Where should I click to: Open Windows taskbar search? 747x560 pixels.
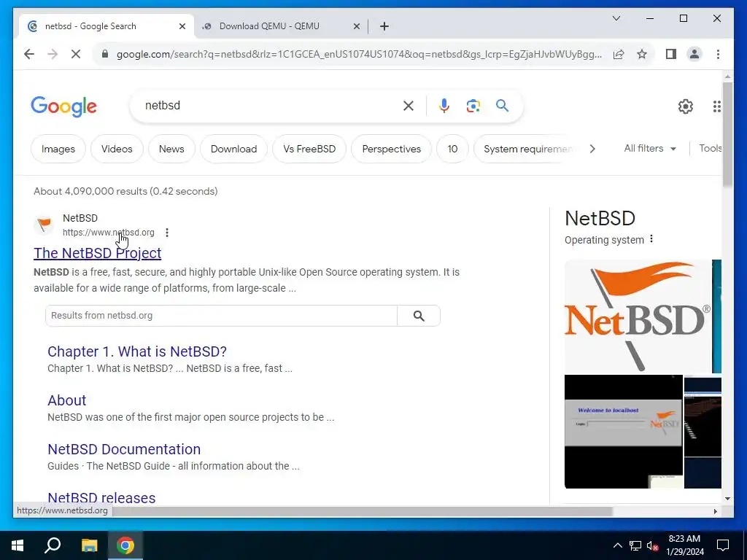[53, 545]
